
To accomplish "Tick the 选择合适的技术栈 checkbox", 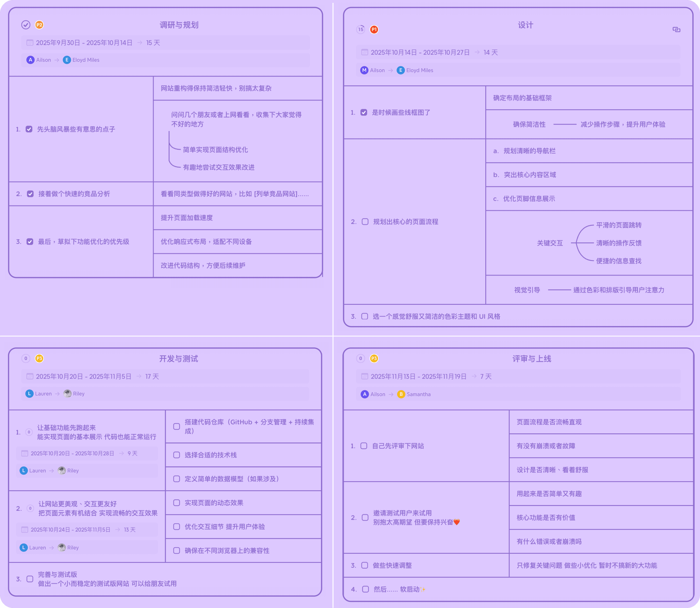I will [x=177, y=455].
